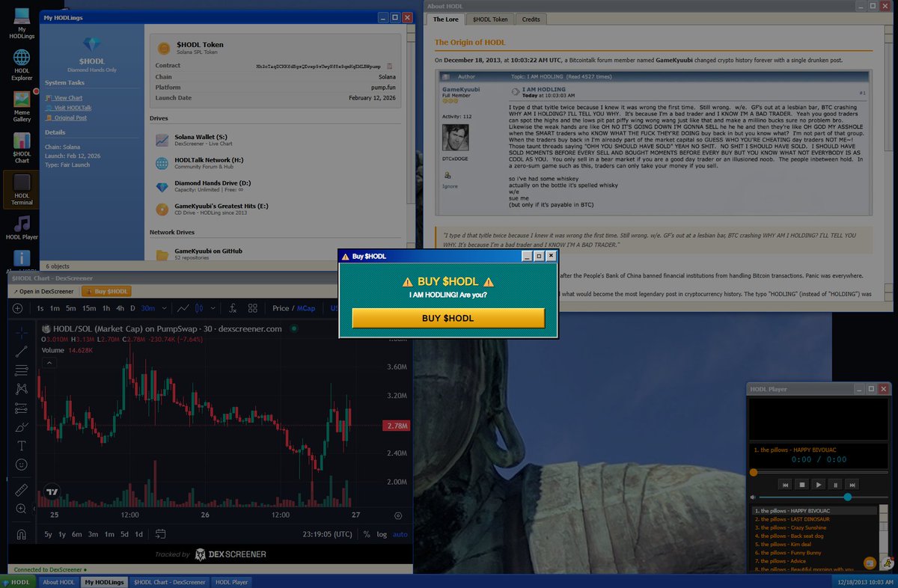
Task: Select the text annotation tool (T icon)
Action: coord(21,446)
